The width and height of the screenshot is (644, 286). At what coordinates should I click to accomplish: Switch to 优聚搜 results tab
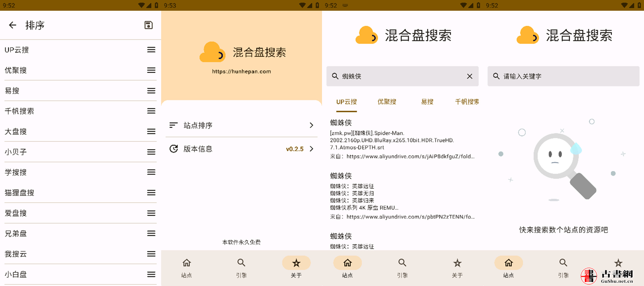click(387, 102)
